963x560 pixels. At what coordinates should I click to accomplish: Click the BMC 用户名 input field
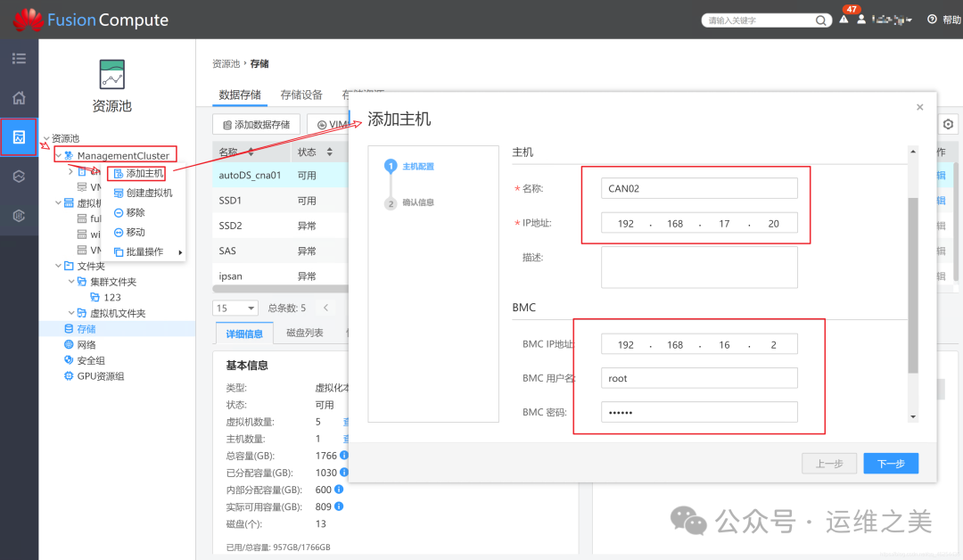[x=699, y=378]
